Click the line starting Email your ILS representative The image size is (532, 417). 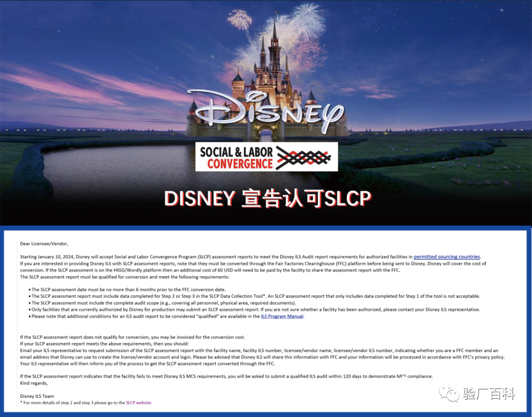(x=259, y=350)
